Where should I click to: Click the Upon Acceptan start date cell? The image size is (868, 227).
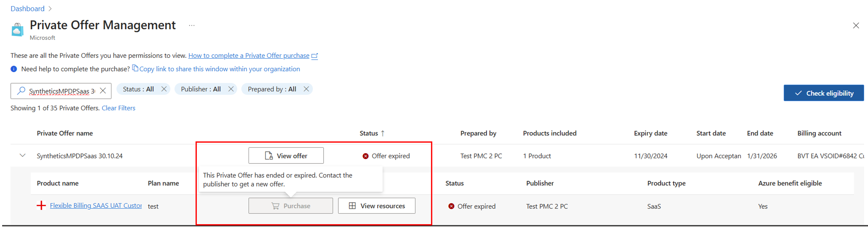[718, 156]
